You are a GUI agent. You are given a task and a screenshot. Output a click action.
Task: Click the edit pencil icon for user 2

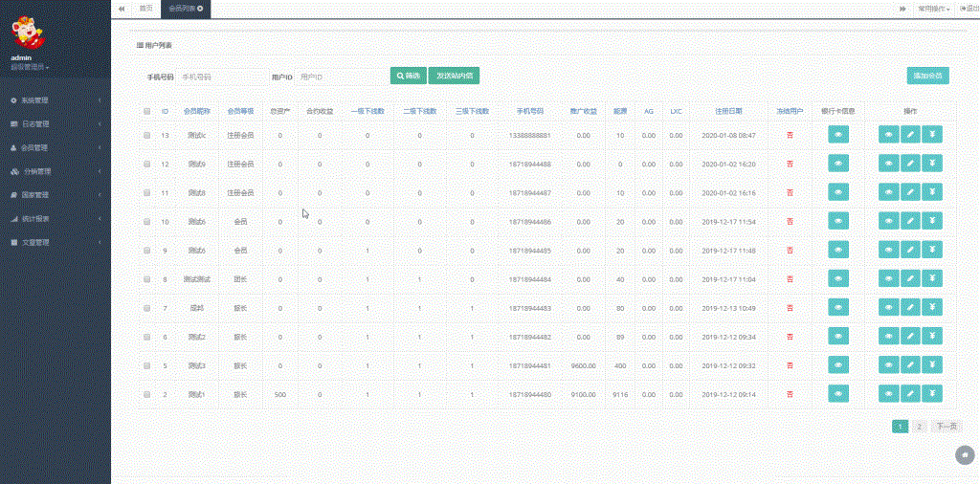(910, 394)
